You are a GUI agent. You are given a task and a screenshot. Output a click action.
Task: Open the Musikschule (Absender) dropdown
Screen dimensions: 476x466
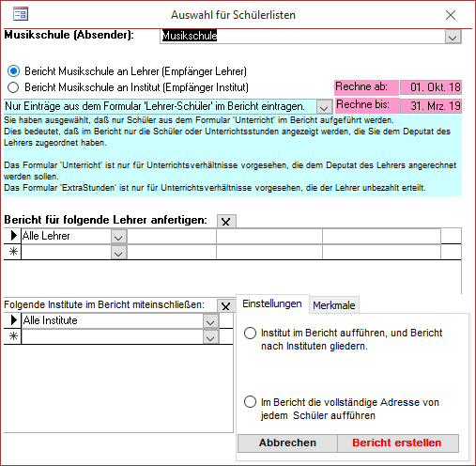453,37
